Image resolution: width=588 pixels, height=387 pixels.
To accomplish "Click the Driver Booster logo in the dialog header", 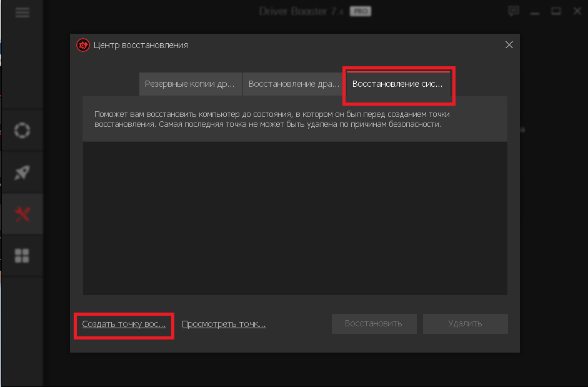I will tap(83, 45).
